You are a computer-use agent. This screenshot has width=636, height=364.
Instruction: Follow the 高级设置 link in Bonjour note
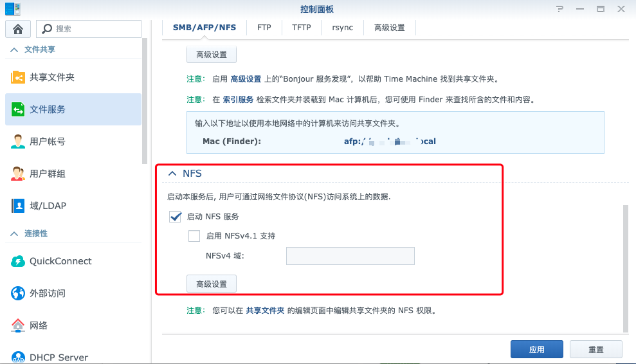click(246, 79)
